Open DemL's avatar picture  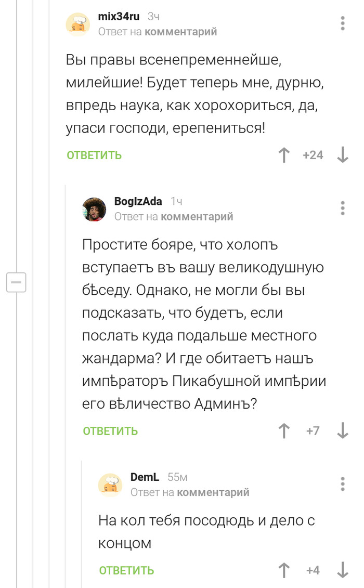tap(110, 485)
